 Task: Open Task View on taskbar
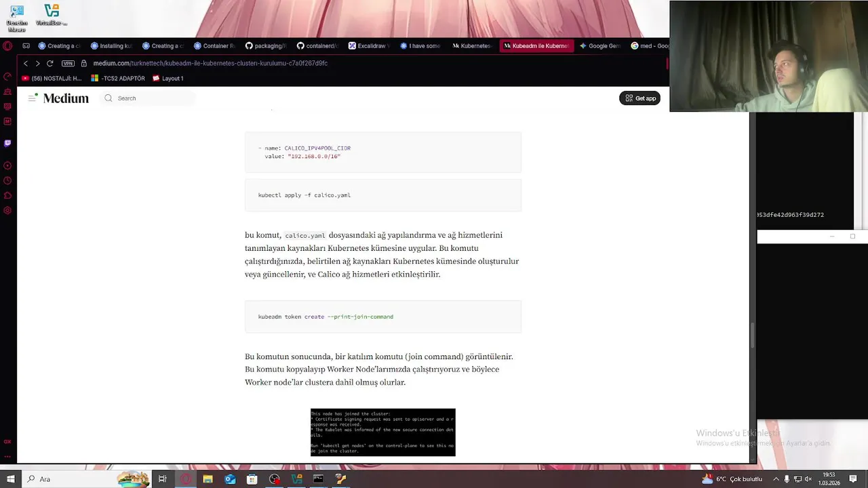[x=163, y=479]
